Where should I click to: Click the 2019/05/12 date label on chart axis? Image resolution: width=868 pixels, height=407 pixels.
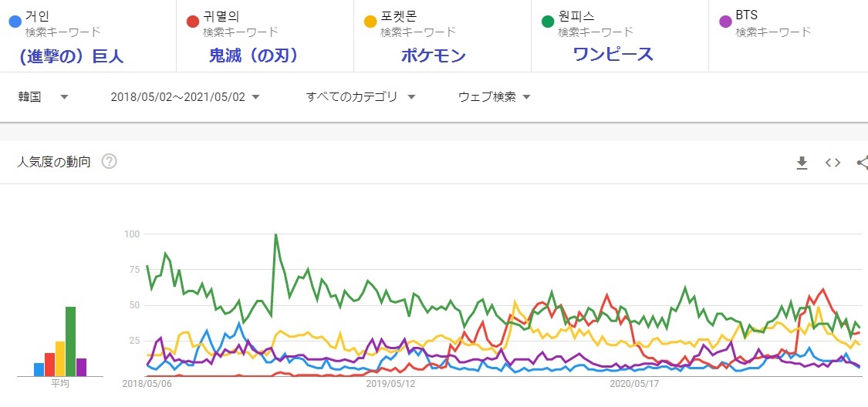tap(390, 382)
